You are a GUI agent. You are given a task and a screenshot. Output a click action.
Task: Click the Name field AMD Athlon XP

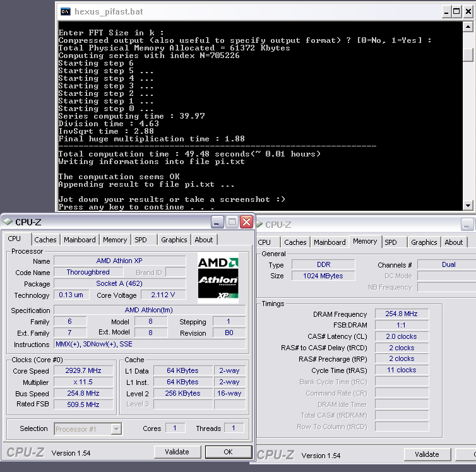click(119, 261)
